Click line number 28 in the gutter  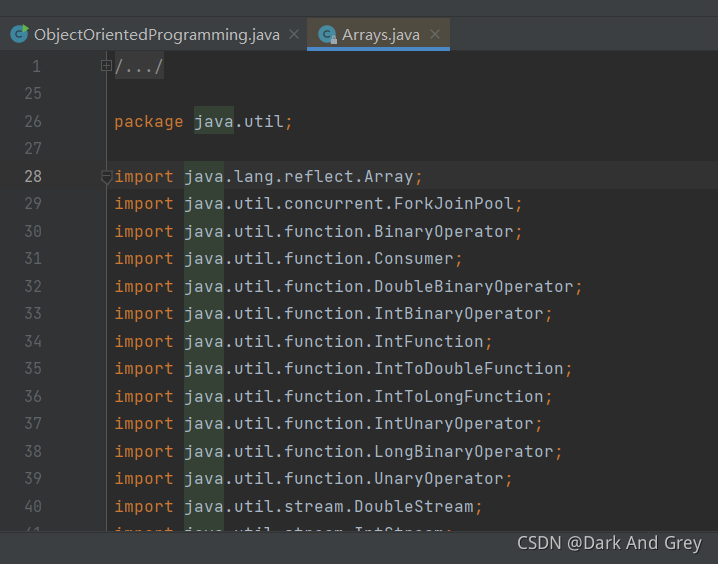click(33, 177)
